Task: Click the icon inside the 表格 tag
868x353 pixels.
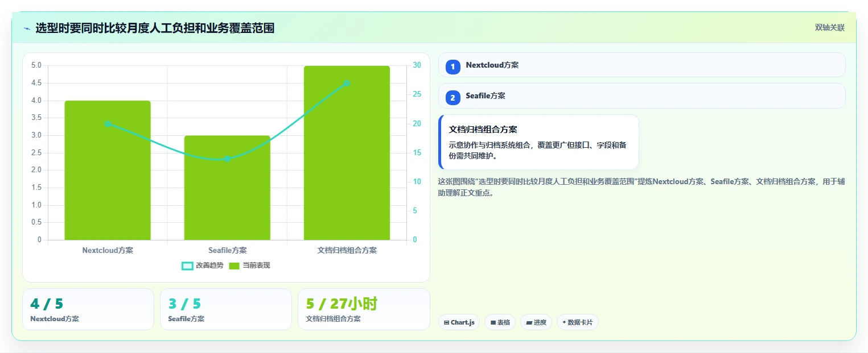Action: (493, 323)
